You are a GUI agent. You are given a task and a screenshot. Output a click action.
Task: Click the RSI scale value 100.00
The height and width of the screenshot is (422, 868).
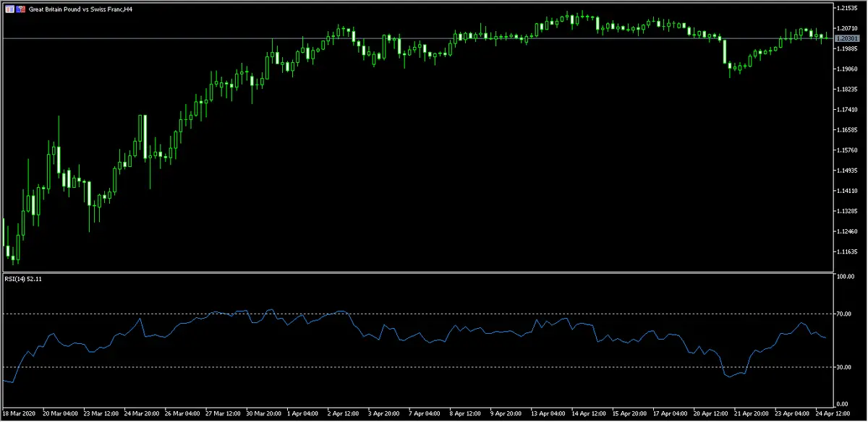pyautogui.click(x=846, y=277)
